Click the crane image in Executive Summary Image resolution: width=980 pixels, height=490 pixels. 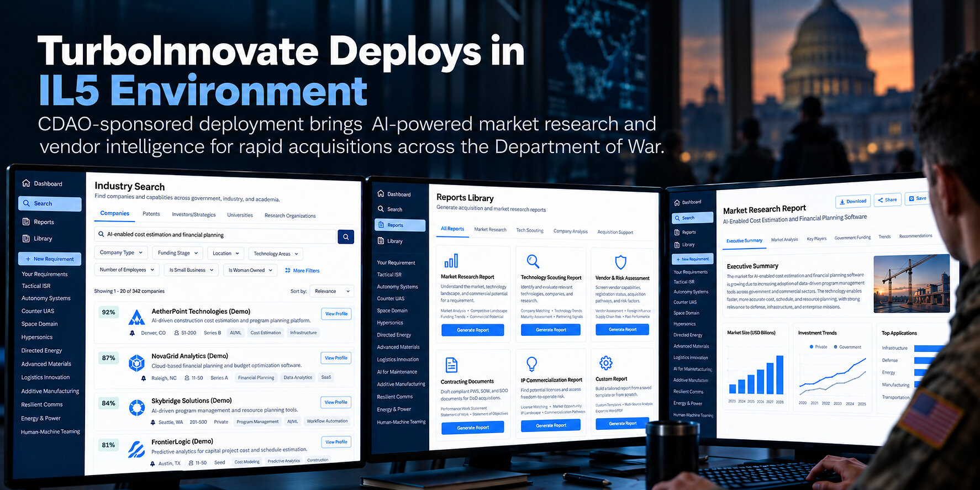tap(911, 283)
